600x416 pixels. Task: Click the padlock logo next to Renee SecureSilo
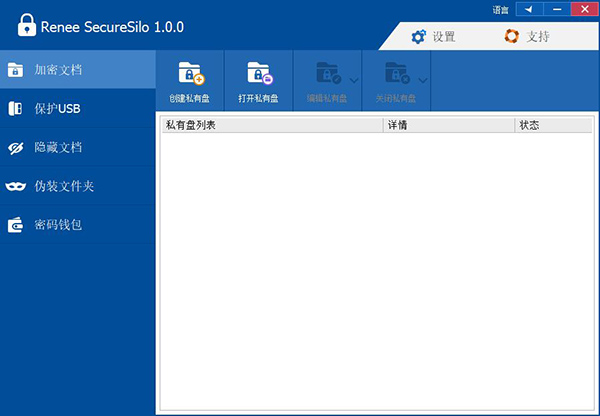(x=27, y=25)
